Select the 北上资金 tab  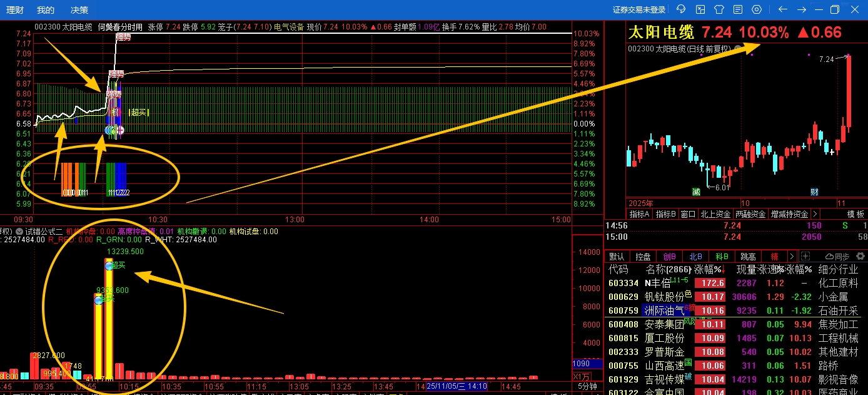click(715, 214)
